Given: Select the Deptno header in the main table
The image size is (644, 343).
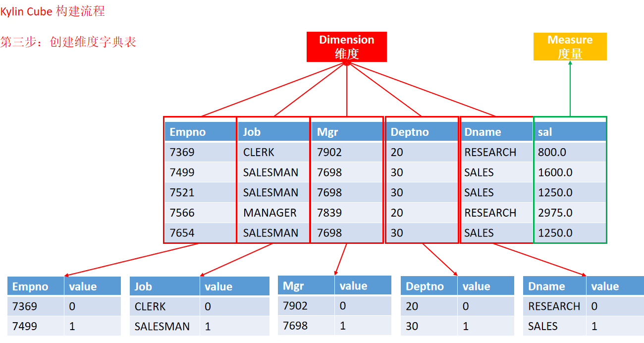Looking at the screenshot, I should 422,132.
